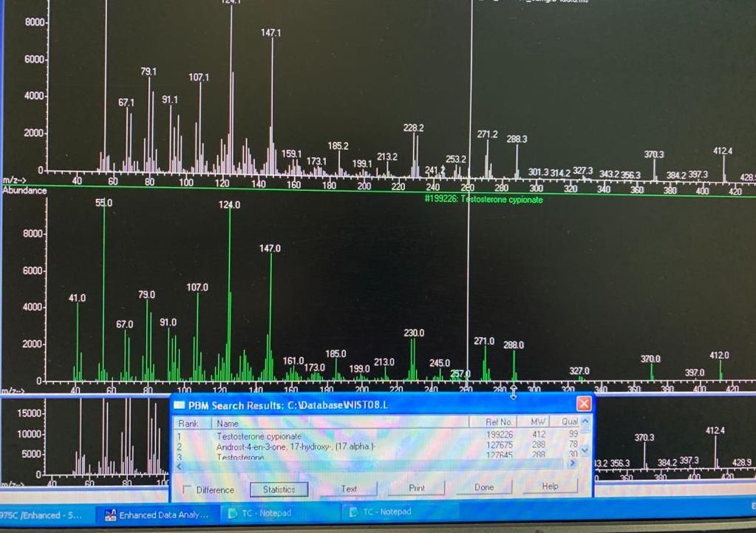Click the MW column header
Image resolution: width=756 pixels, height=533 pixels.
[538, 422]
